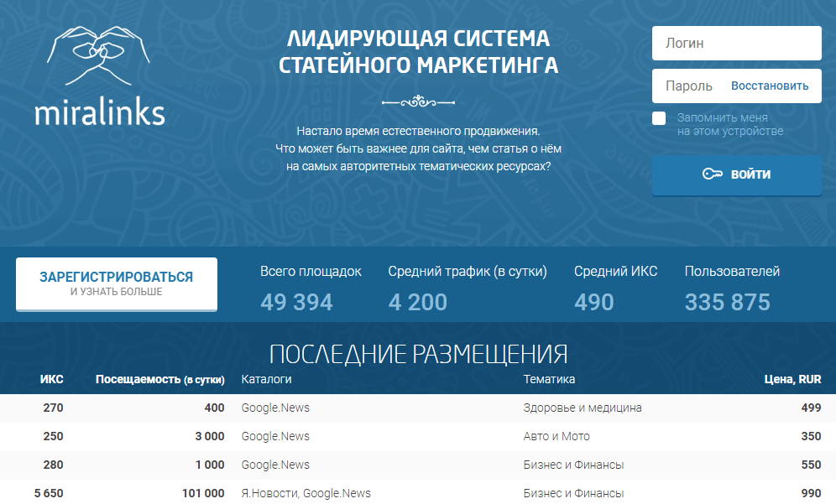Click the traffic value 3 000 cell
This screenshot has width=836, height=504.
pos(210,436)
